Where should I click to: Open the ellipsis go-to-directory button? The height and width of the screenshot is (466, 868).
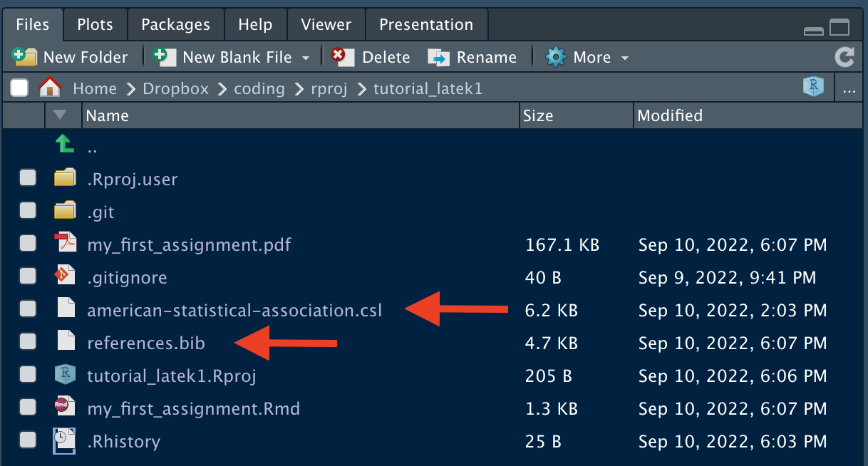848,89
